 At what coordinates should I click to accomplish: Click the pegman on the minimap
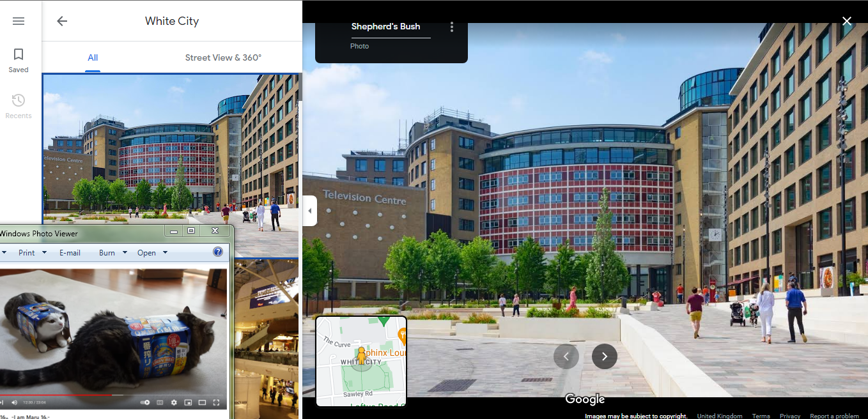(361, 356)
